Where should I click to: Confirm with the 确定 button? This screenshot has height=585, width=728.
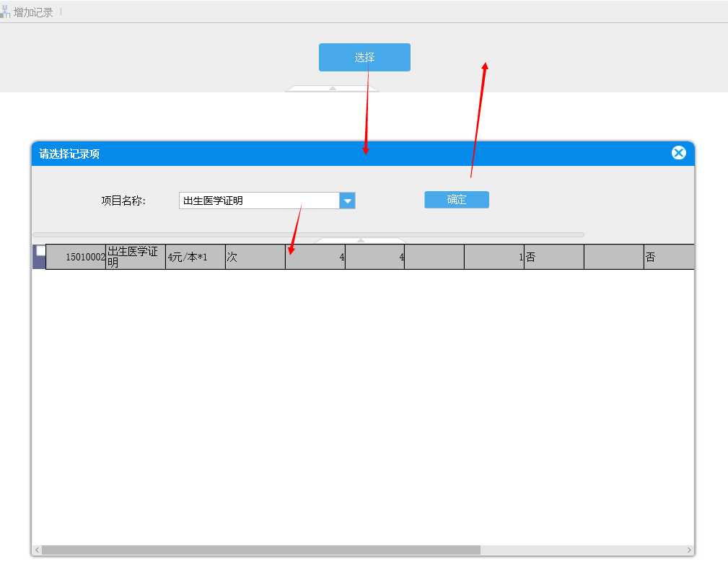click(457, 200)
